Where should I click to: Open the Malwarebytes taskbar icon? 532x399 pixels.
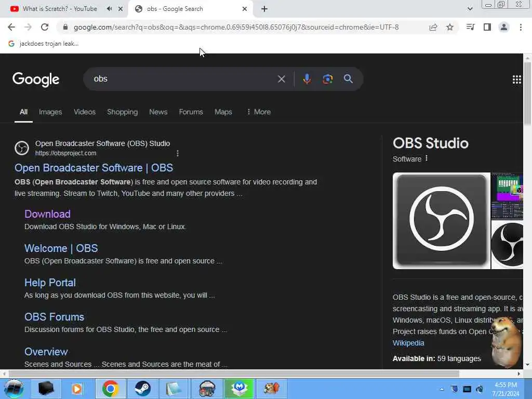[239, 389]
